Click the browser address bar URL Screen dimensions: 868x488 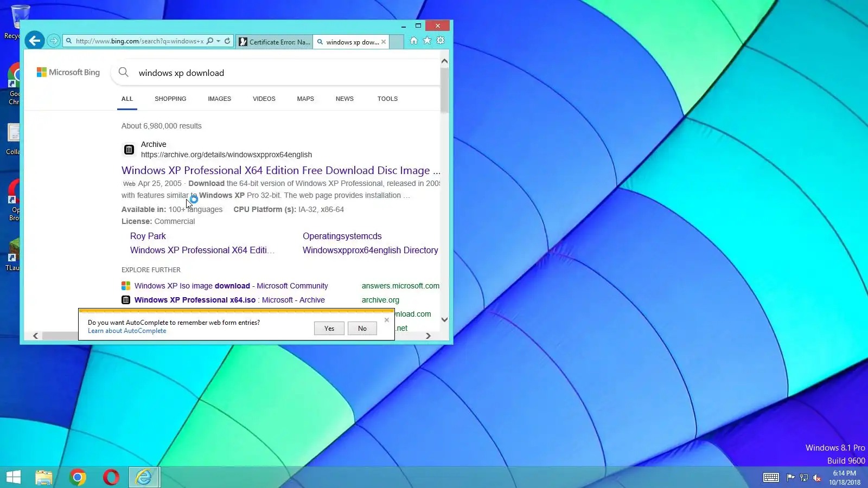click(x=140, y=41)
